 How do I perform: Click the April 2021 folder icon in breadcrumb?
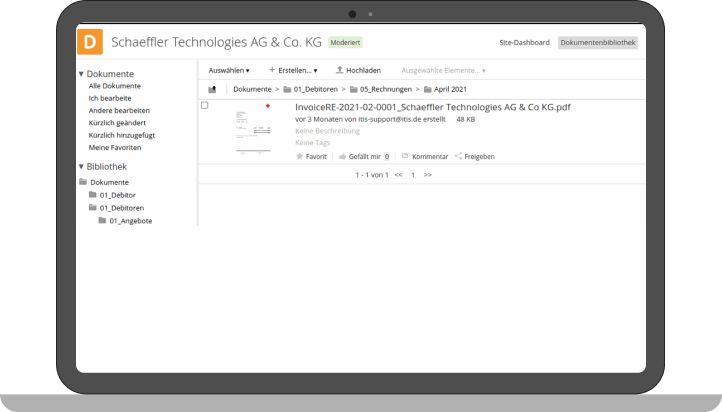(427, 89)
